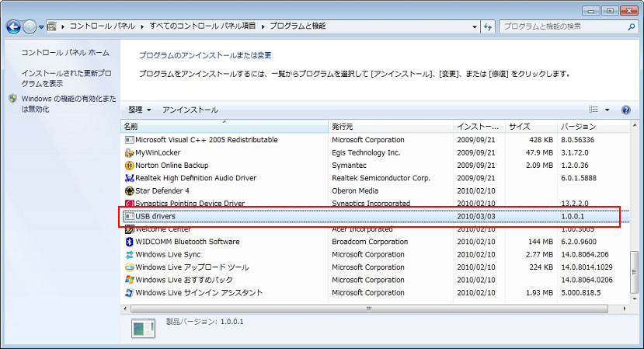Select Synaptics Pointing Device Driver icon
Viewport: 644px width, 349px height.
(130, 203)
